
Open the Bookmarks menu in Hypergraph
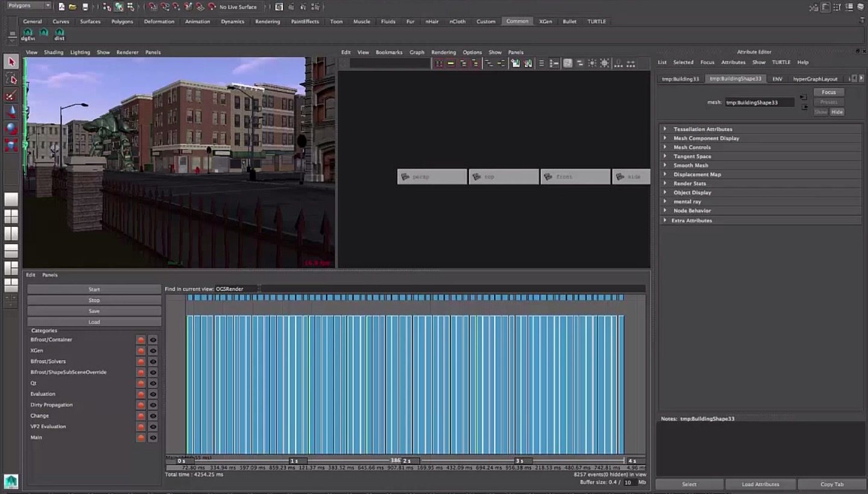tap(389, 52)
